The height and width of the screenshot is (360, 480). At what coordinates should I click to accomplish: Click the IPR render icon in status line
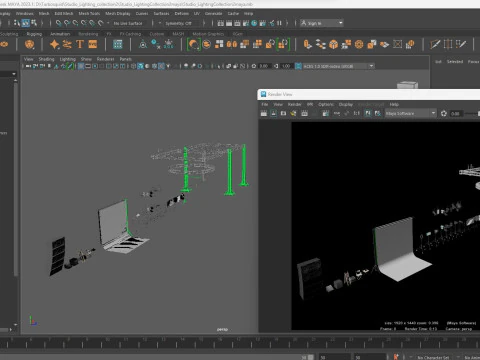click(237, 23)
